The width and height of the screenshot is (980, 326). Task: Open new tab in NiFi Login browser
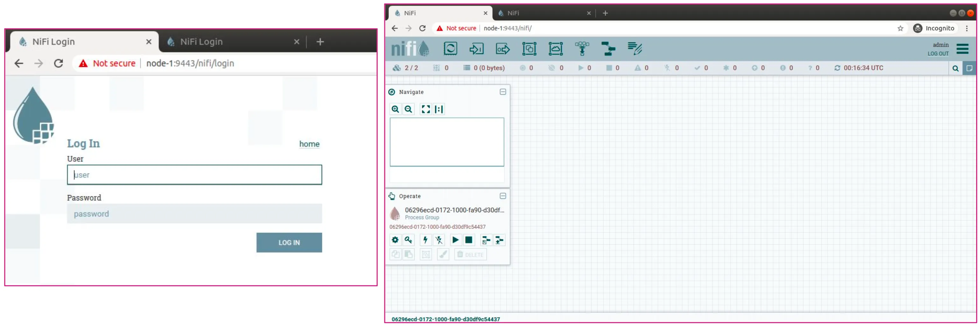320,42
